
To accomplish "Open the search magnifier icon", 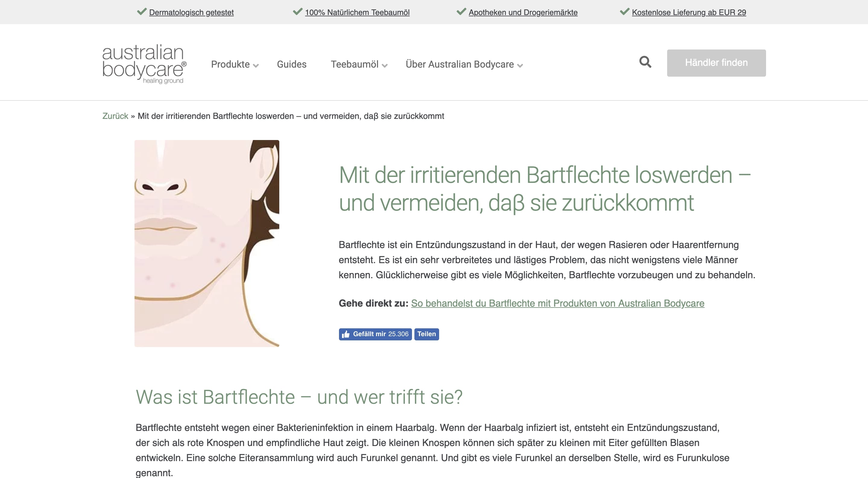I will click(x=645, y=62).
